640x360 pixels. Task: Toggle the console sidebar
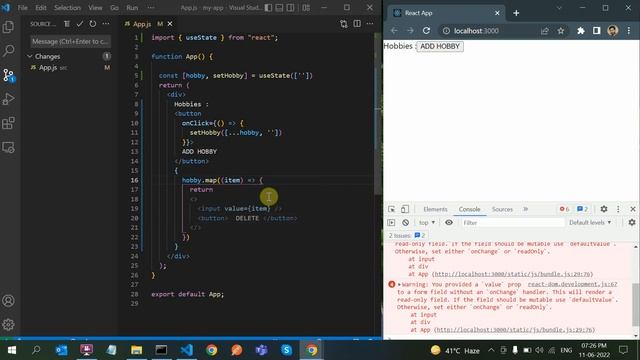[x=391, y=222]
